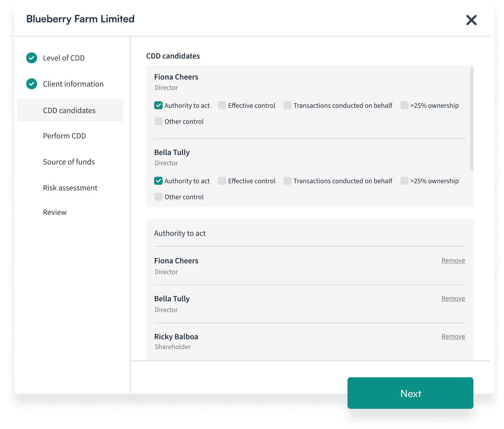Remove Fiona Cheers from Authority to act

pyautogui.click(x=453, y=260)
